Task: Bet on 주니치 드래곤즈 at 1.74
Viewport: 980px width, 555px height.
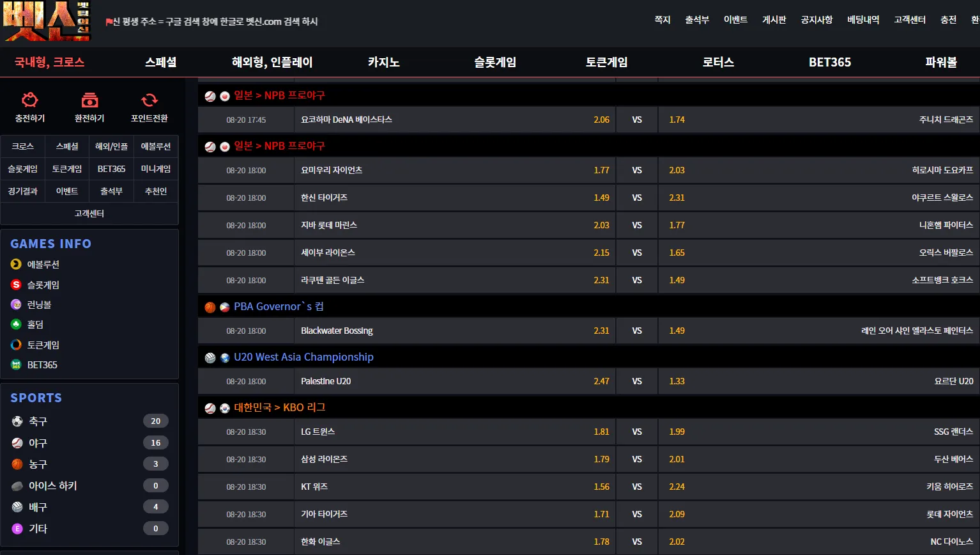Action: (818, 120)
